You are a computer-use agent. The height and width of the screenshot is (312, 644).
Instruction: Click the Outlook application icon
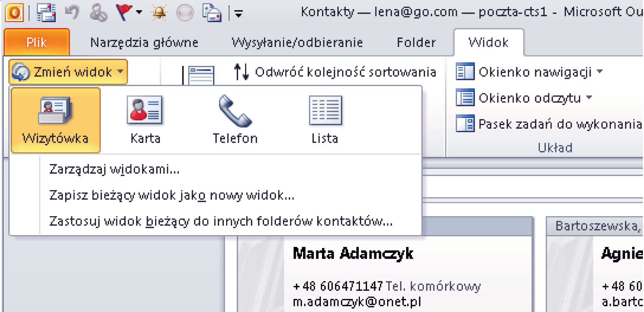(x=14, y=13)
